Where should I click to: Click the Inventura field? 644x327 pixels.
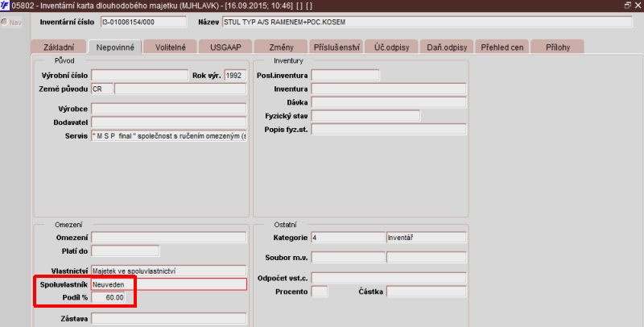[389, 89]
